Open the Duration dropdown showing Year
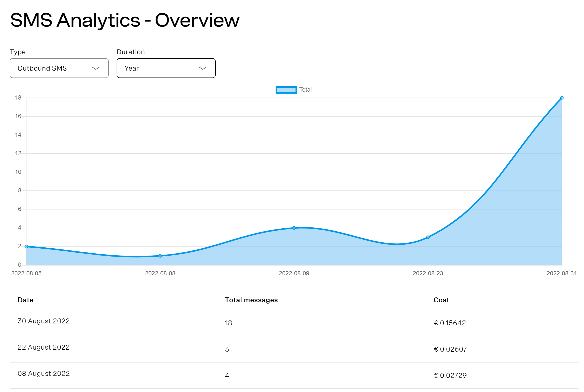The height and width of the screenshot is (392, 584). 166,68
